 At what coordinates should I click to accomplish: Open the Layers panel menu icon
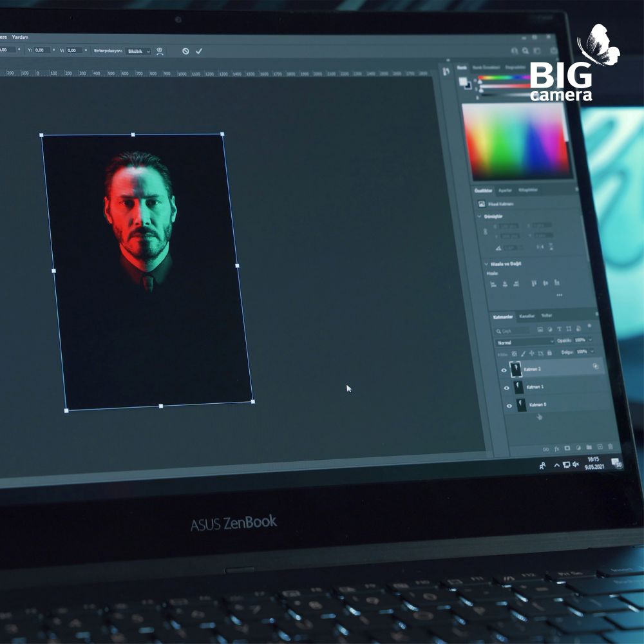596,314
